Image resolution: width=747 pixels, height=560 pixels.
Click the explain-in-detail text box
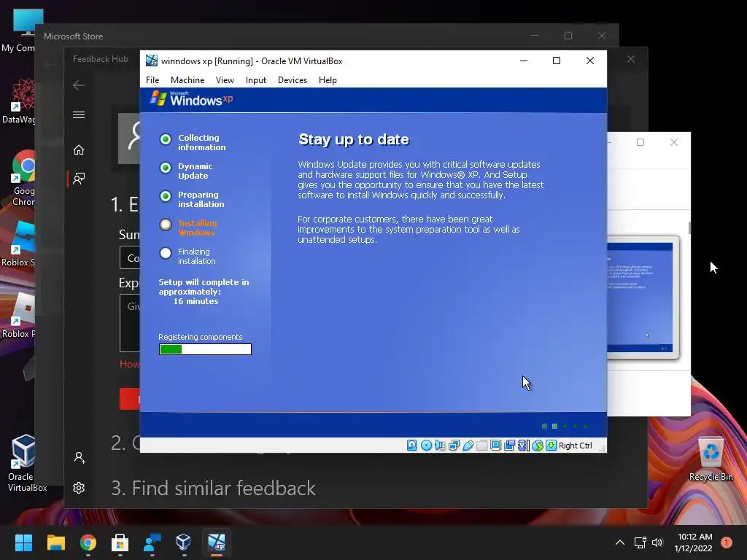(x=130, y=323)
